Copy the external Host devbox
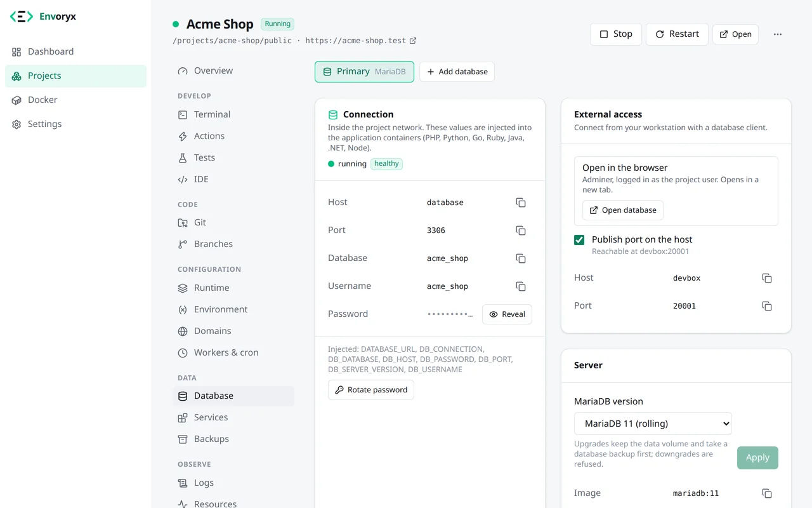The image size is (812, 508). pyautogui.click(x=767, y=278)
